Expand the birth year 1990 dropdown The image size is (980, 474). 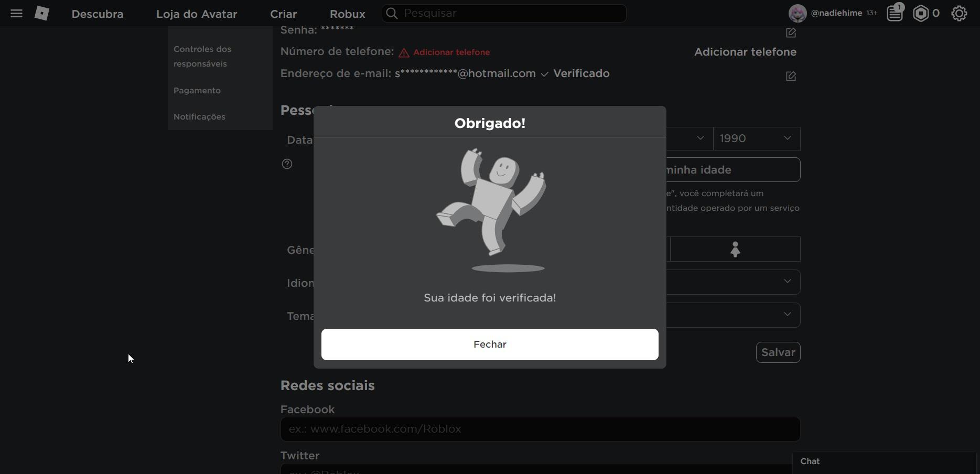pos(756,138)
